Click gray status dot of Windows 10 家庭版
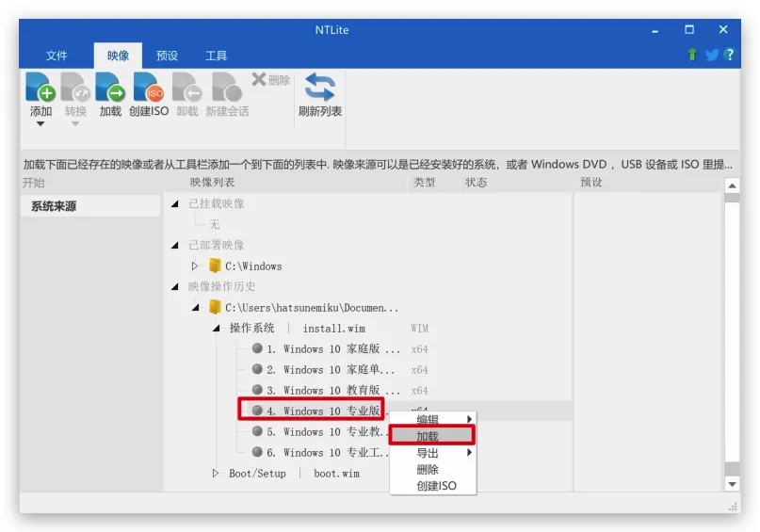The image size is (760, 532). [x=257, y=348]
